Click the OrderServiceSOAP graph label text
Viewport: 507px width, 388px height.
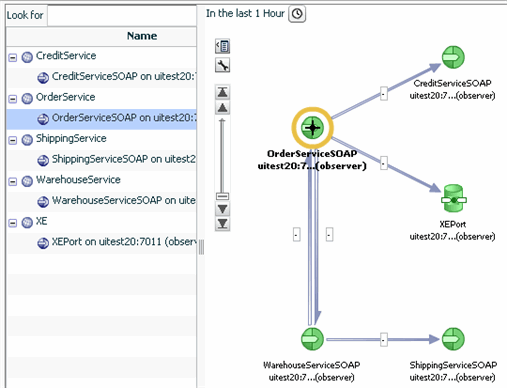point(312,160)
